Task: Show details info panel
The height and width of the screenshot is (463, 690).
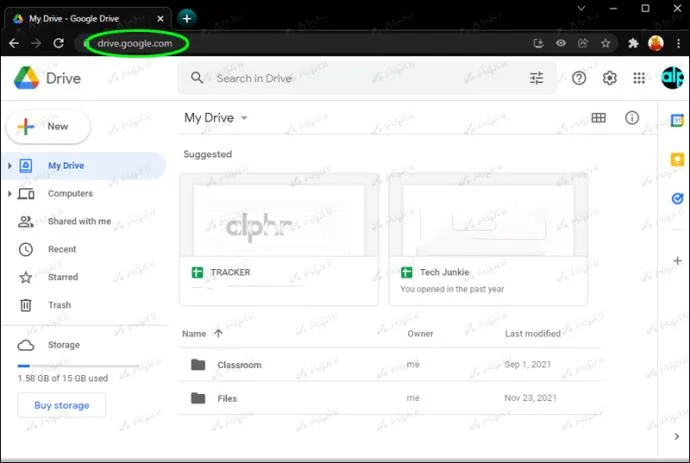Action: [632, 118]
